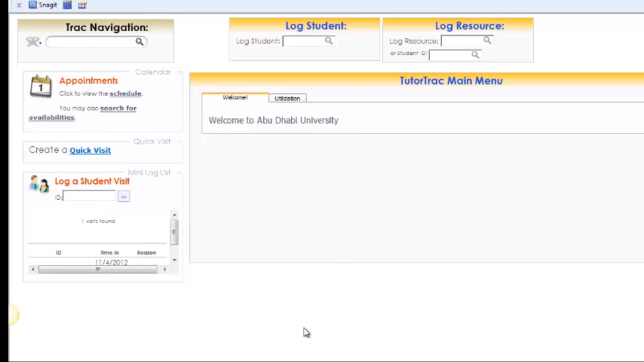644x362 pixels.
Task: Click the Time In column header
Action: 109,253
